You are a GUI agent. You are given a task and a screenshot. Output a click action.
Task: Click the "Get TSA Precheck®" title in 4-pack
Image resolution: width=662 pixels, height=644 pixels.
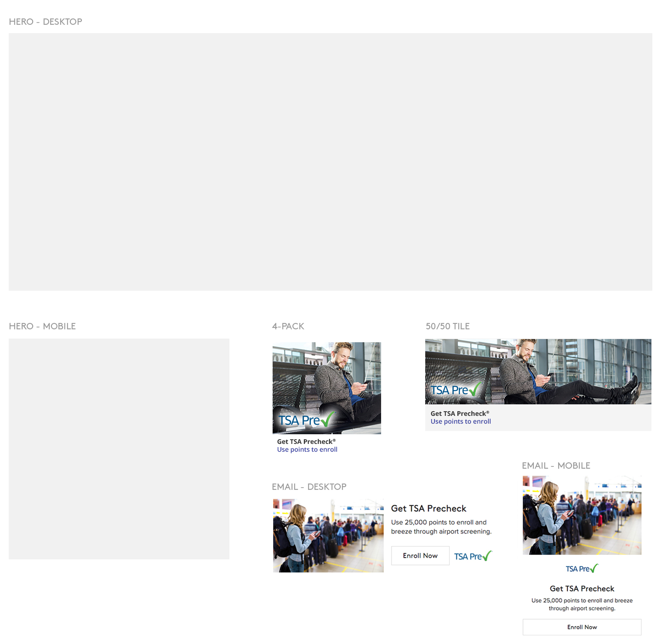pyautogui.click(x=306, y=442)
